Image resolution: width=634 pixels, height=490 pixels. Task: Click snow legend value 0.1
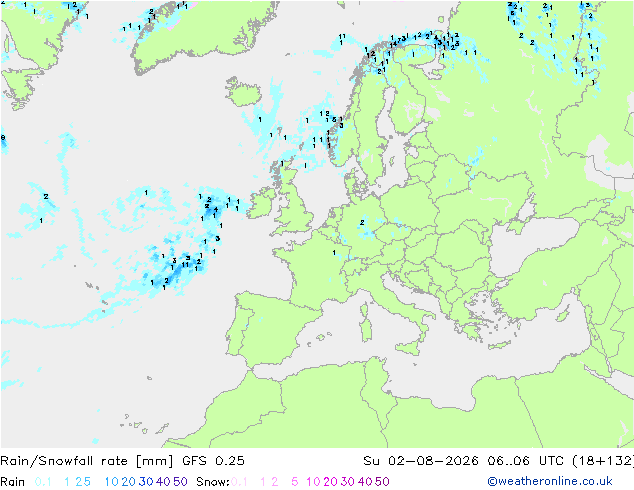(x=239, y=482)
